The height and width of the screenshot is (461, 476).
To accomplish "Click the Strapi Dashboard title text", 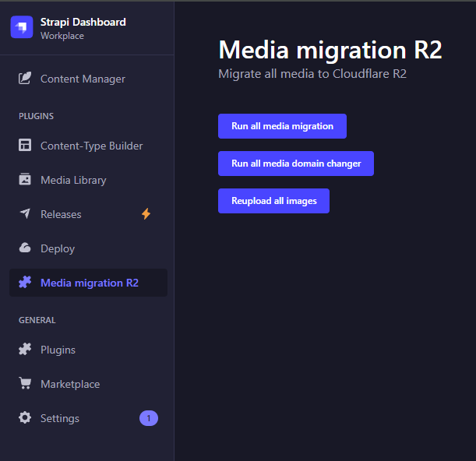I will [x=83, y=22].
